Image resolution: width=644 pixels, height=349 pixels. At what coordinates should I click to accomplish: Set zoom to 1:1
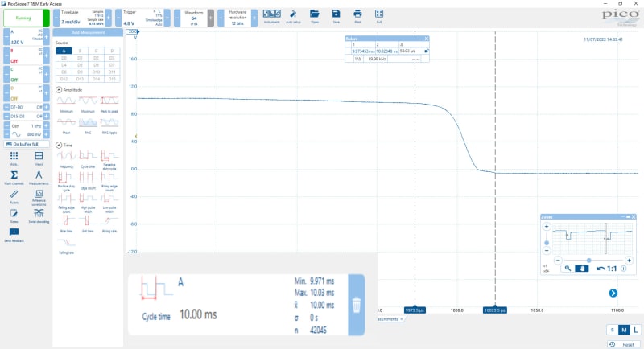coord(612,269)
